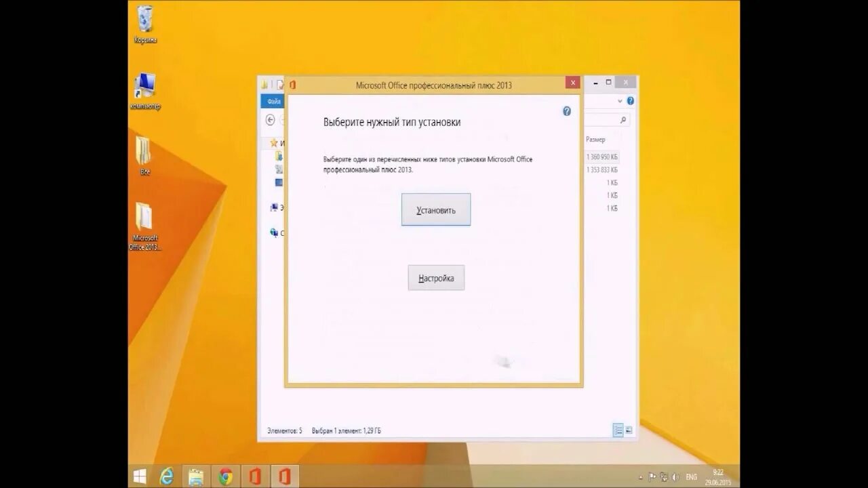868x488 pixels.
Task: Select the file sized 1 360 950 КБ
Action: click(602, 157)
